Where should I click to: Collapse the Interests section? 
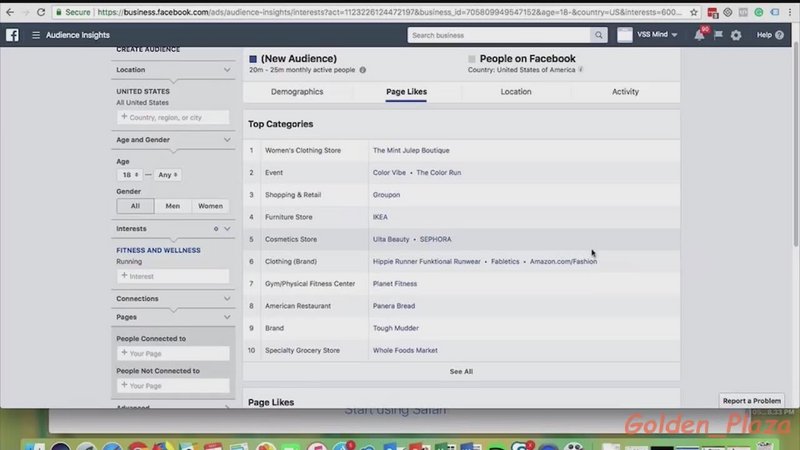click(x=227, y=229)
